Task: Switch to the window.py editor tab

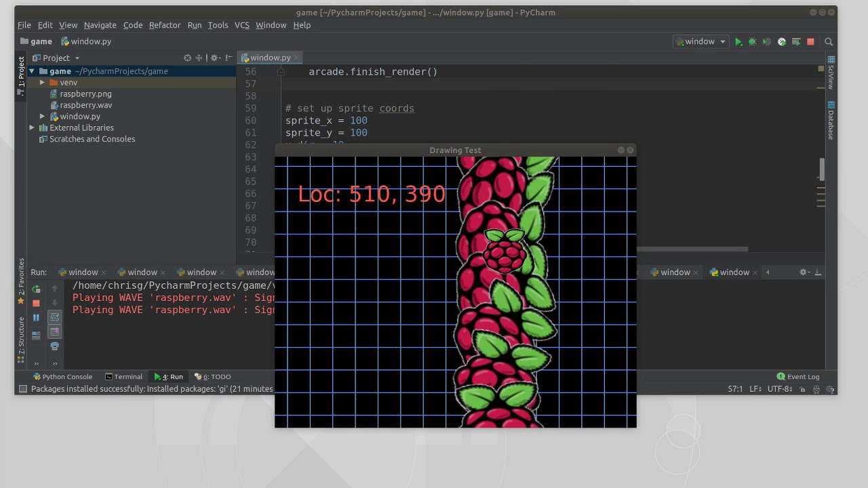Action: click(x=270, y=58)
